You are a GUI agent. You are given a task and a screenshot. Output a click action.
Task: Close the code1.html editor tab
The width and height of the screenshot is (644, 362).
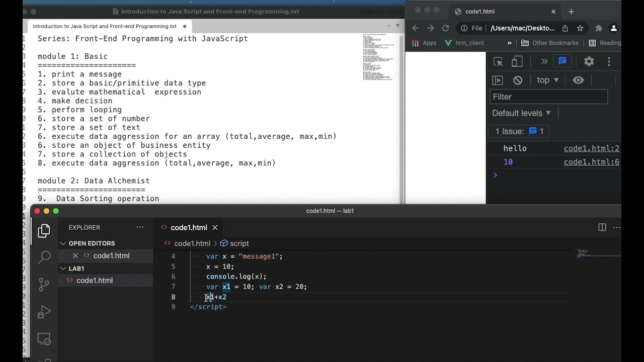point(215,227)
